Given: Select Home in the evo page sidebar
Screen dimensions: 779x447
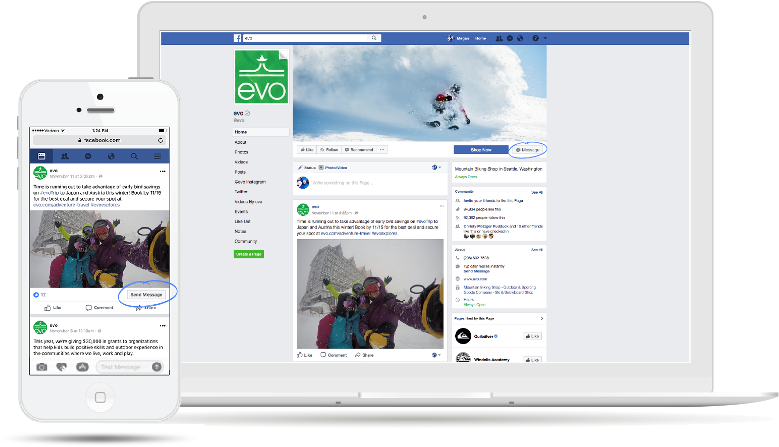Looking at the screenshot, I should click(261, 132).
